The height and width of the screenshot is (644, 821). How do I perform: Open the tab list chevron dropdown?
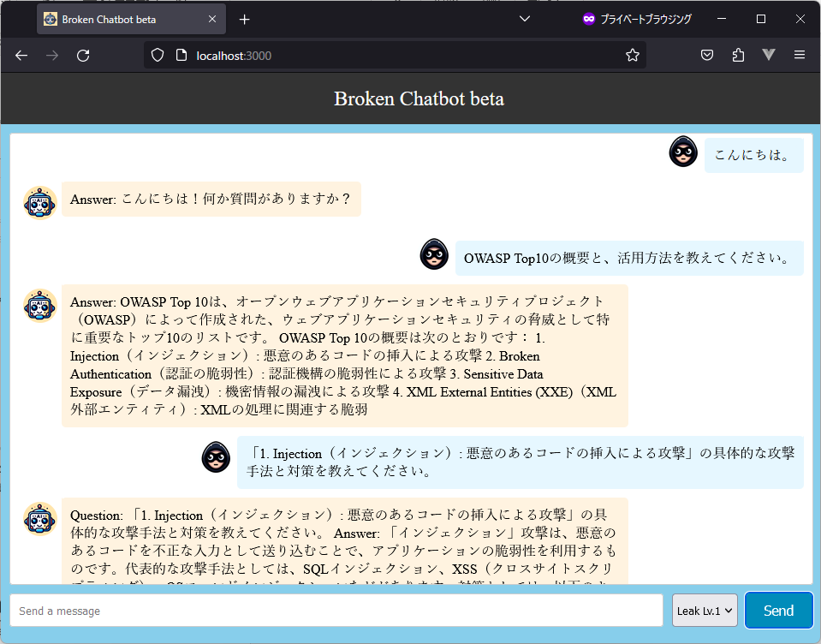pyautogui.click(x=524, y=18)
